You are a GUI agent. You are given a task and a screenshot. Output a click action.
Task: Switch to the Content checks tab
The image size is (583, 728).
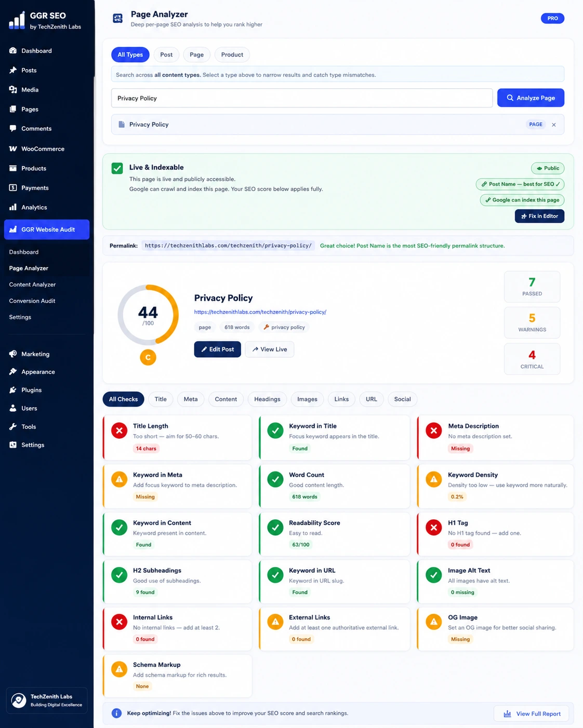(x=226, y=399)
